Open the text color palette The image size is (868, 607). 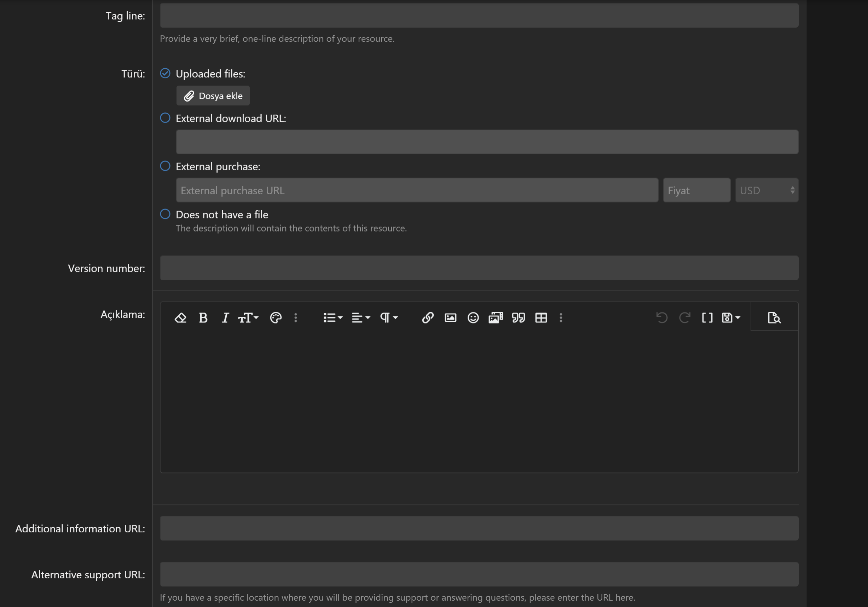[x=276, y=318]
